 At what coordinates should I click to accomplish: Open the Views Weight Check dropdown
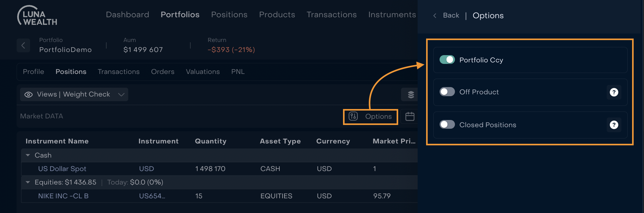click(121, 95)
